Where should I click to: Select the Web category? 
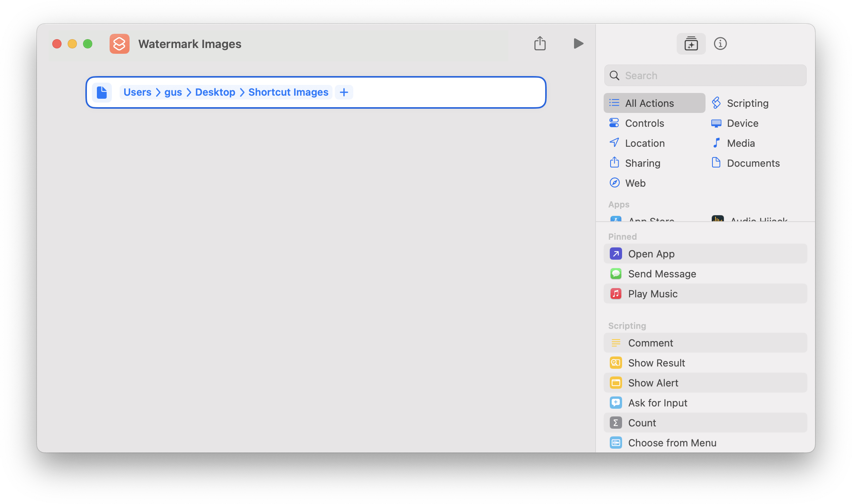(635, 183)
